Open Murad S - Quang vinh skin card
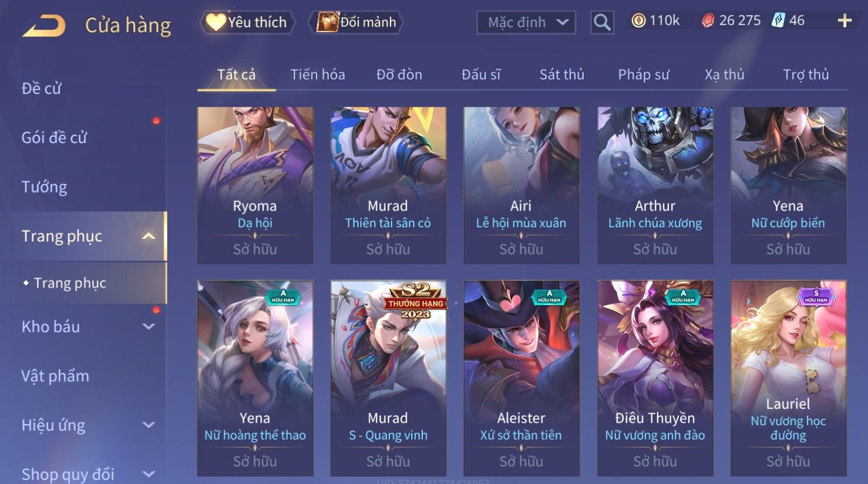The height and width of the screenshot is (484, 868). click(388, 378)
